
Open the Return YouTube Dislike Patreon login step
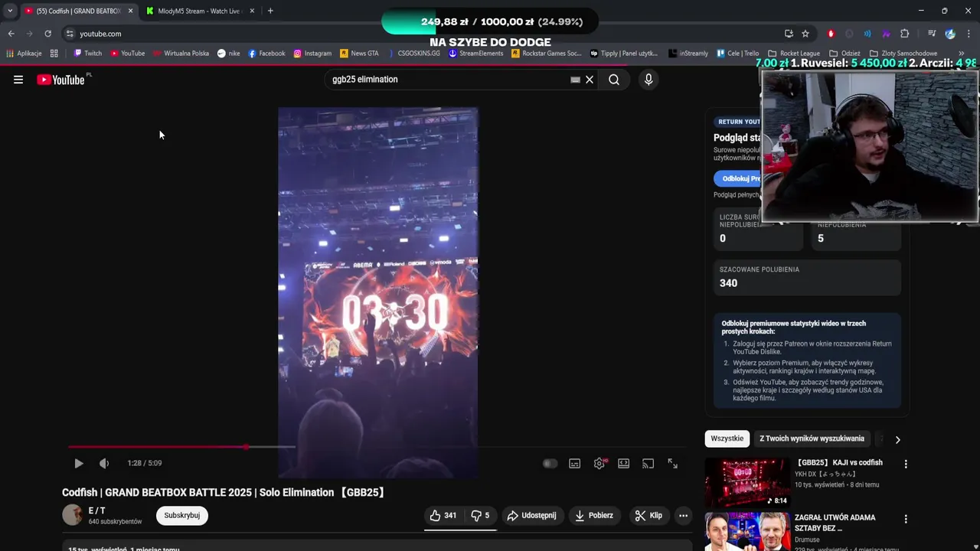[812, 347]
